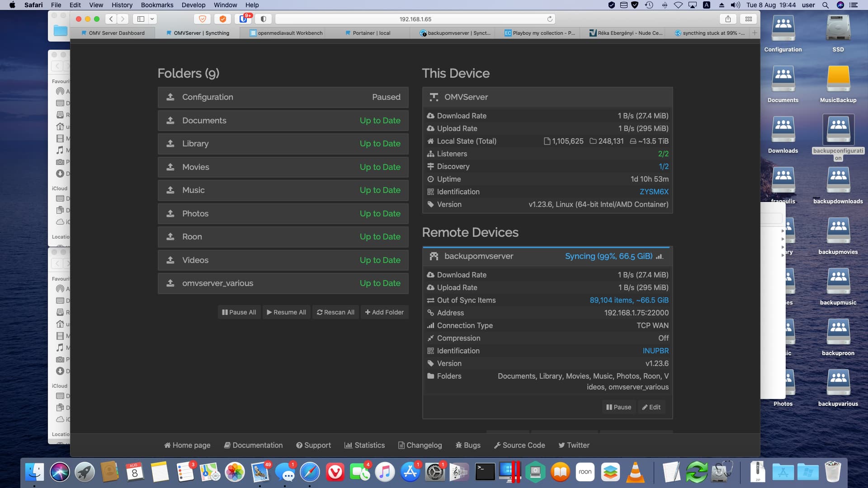Expand the Music folder row

coord(283,190)
